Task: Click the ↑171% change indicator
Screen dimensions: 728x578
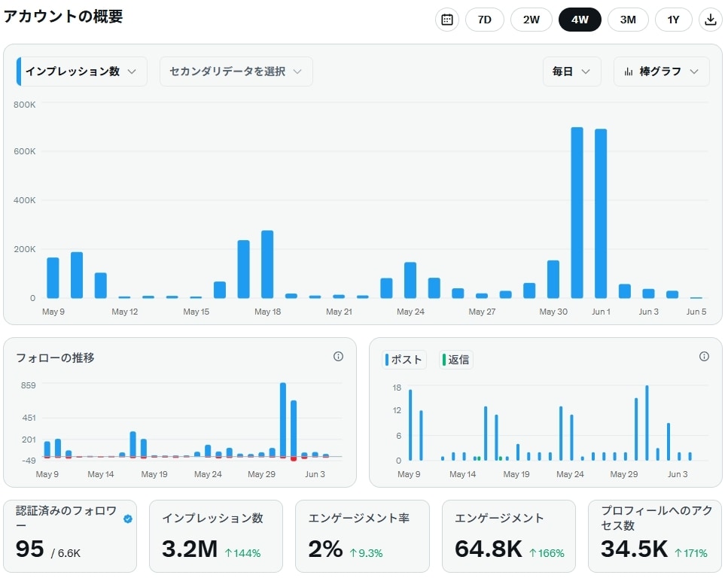Action: [x=690, y=553]
